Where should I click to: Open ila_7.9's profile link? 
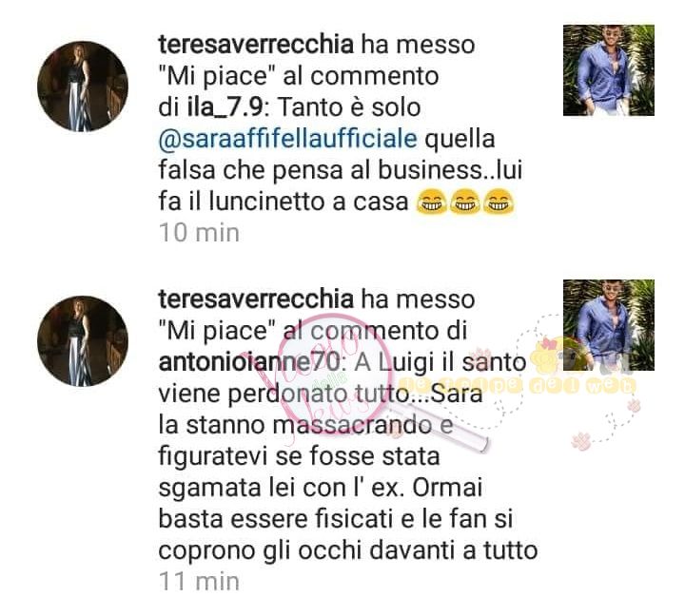click(225, 107)
